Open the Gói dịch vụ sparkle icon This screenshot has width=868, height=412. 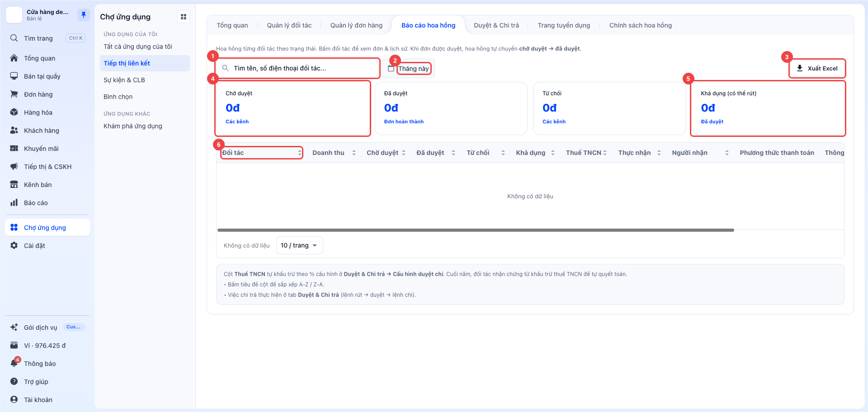click(14, 328)
